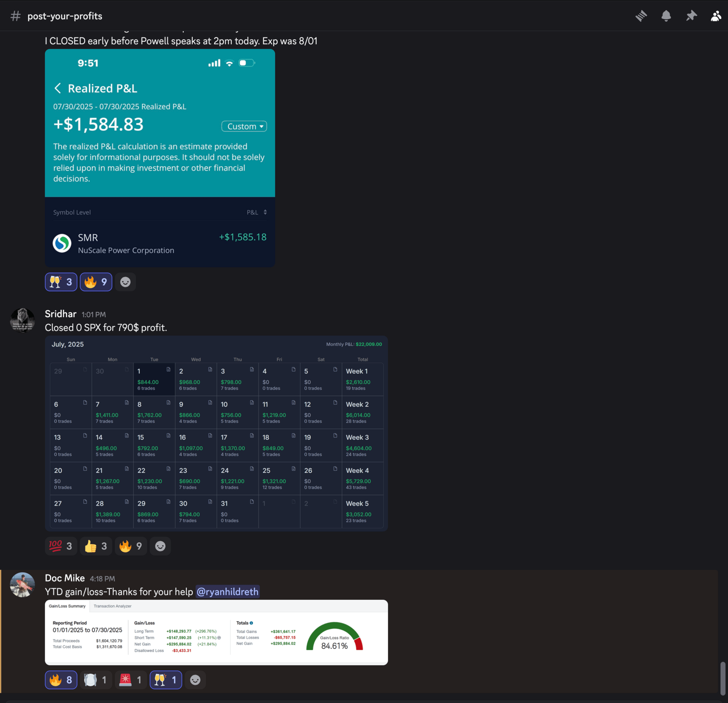
Task: Click Sridhar's username
Action: click(x=61, y=314)
